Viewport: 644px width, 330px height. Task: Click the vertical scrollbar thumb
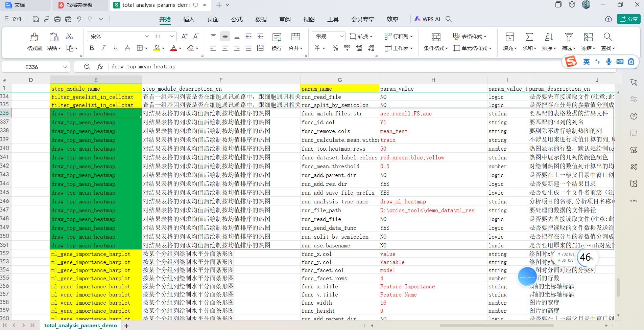coord(618,287)
